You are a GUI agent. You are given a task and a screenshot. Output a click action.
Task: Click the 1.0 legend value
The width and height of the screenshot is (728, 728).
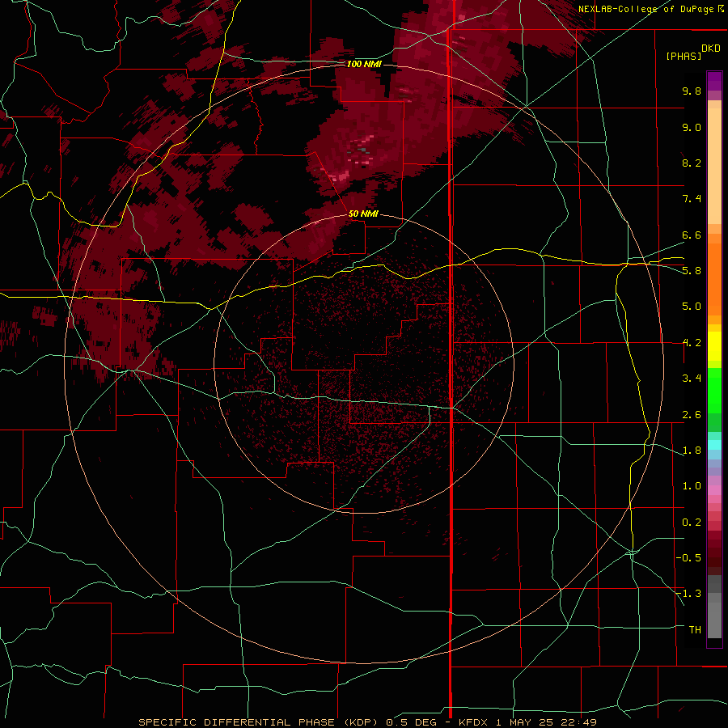[x=692, y=486]
